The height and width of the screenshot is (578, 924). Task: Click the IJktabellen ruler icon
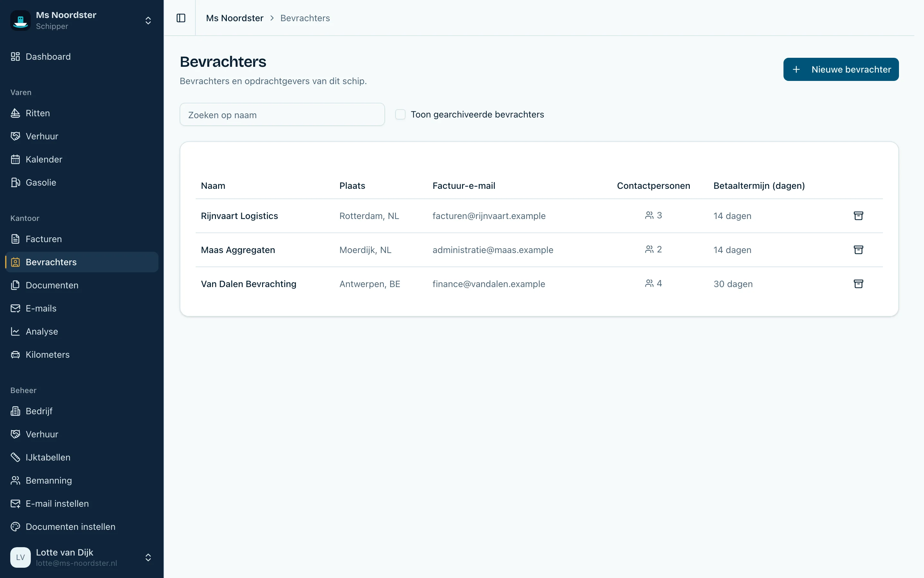click(15, 457)
